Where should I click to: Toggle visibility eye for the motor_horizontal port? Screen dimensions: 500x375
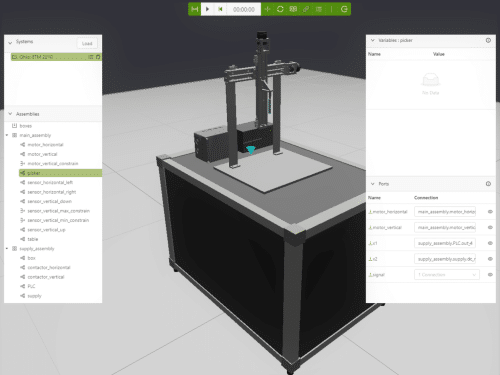pos(490,212)
